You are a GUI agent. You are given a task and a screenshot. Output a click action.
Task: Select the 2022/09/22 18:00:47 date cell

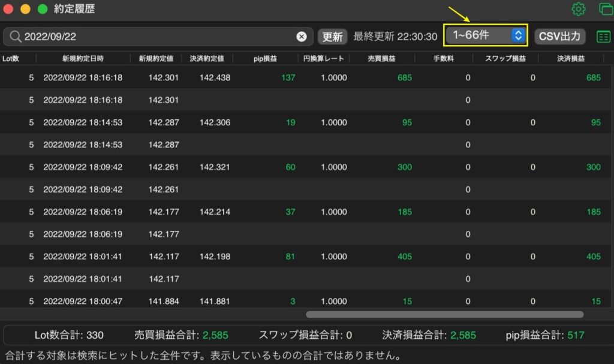coord(83,301)
